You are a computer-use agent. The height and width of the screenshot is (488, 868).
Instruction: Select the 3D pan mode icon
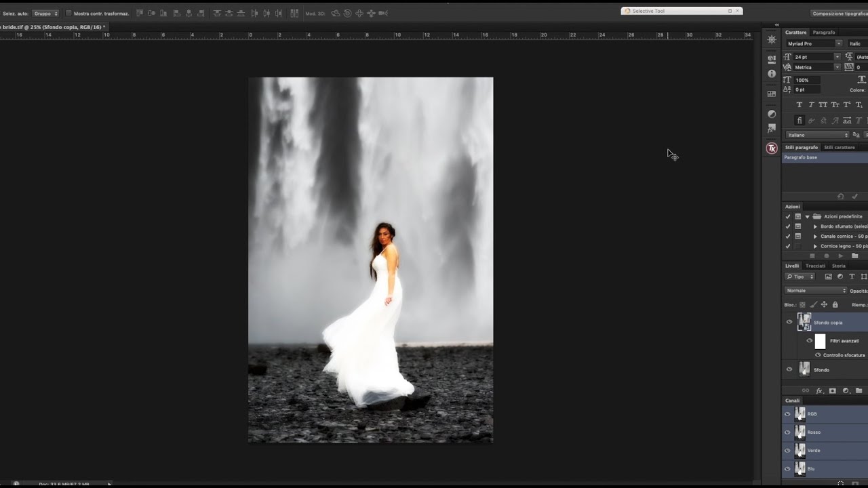pos(359,13)
